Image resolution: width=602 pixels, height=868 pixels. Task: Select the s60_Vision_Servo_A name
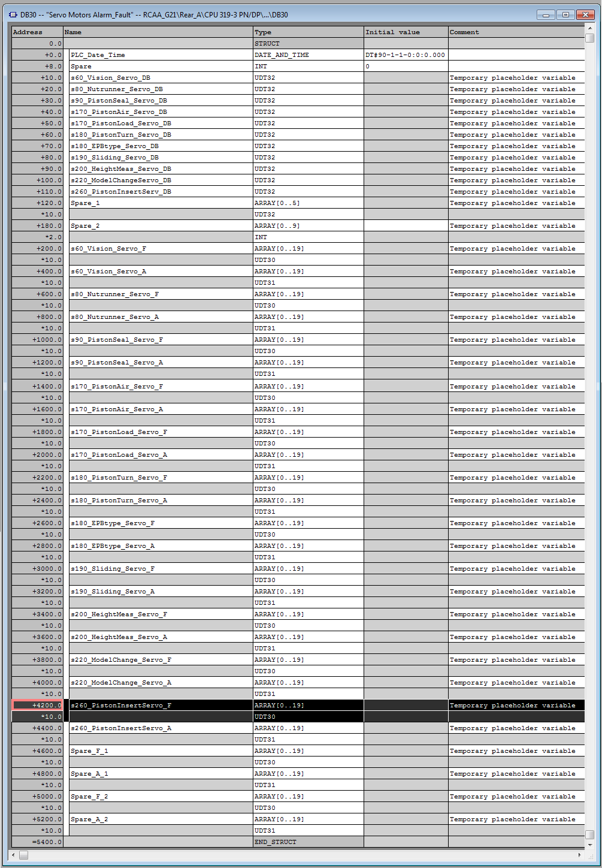(x=161, y=272)
